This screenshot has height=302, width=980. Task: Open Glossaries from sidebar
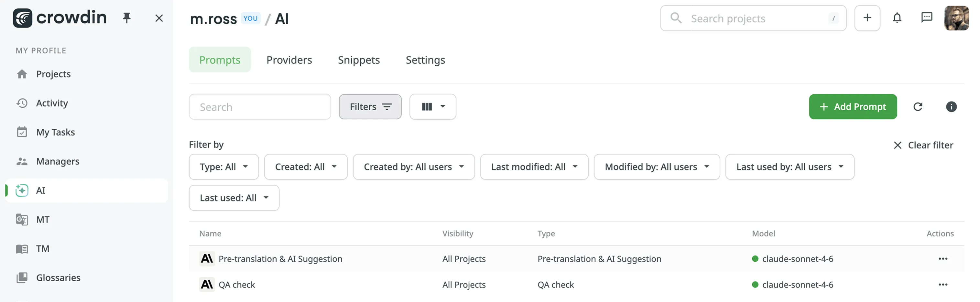pyautogui.click(x=58, y=278)
